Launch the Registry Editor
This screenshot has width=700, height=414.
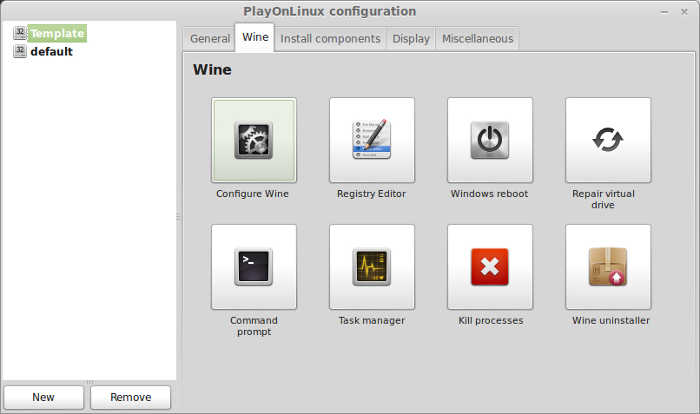pyautogui.click(x=372, y=140)
